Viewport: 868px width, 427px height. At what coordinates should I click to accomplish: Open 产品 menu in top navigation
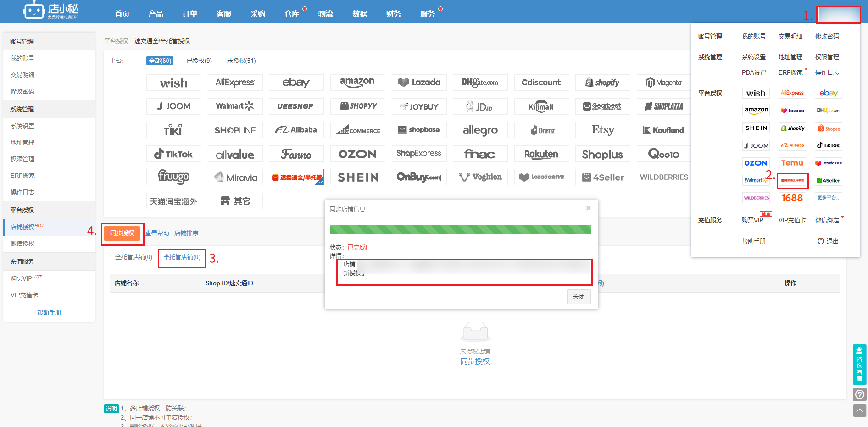tap(156, 14)
